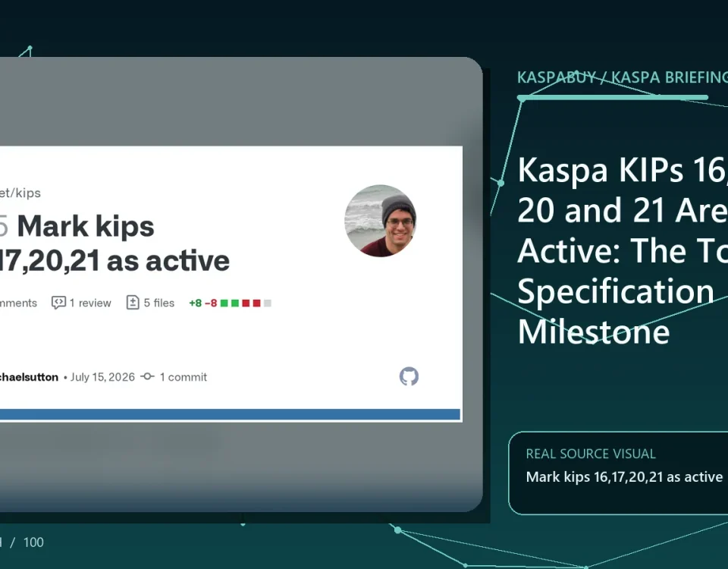This screenshot has width=728, height=569.
Task: Click the '1 commit' text
Action: pyautogui.click(x=184, y=377)
